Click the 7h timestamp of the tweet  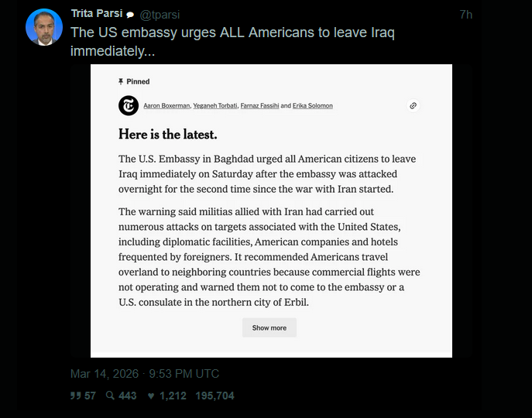(x=465, y=15)
